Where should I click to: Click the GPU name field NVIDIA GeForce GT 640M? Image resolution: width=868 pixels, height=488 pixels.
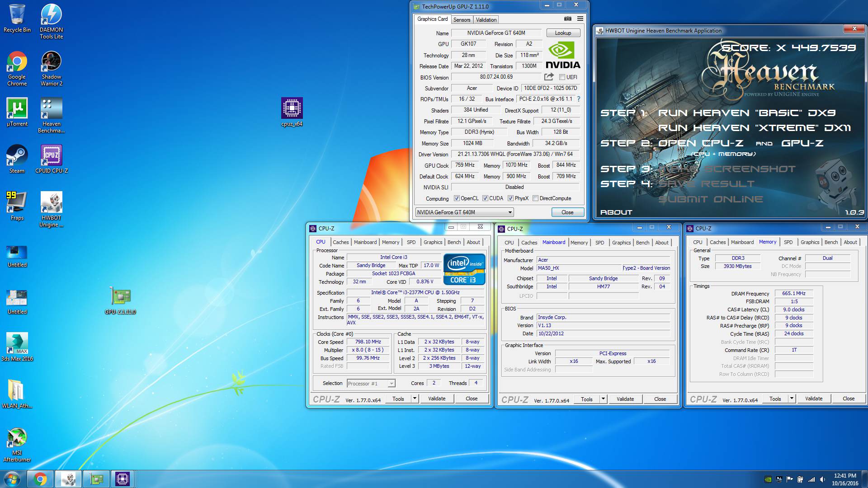pos(496,33)
